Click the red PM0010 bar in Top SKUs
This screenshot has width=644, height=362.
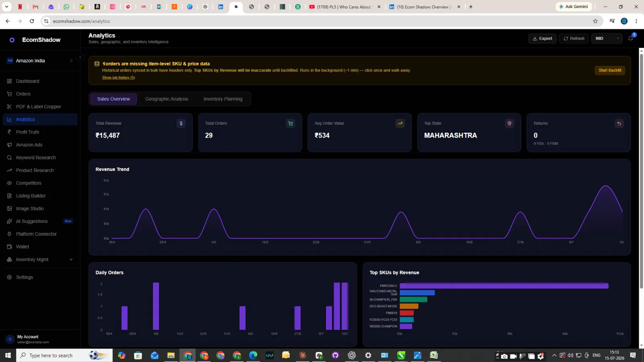click(x=407, y=313)
